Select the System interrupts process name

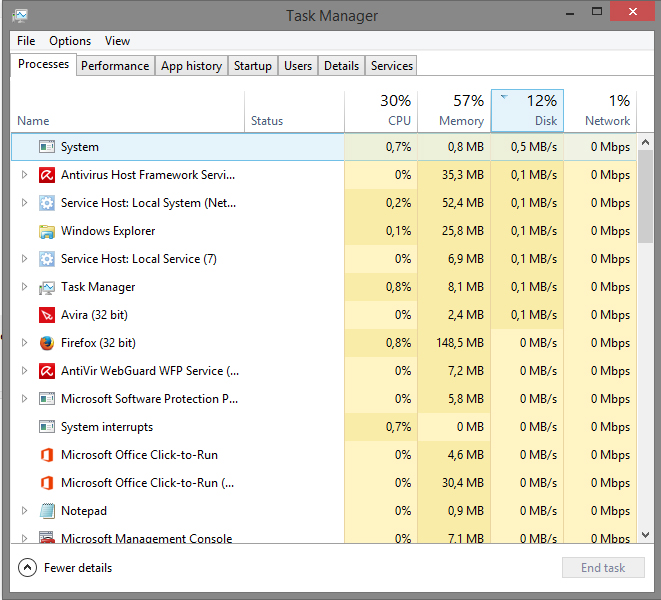(x=107, y=427)
